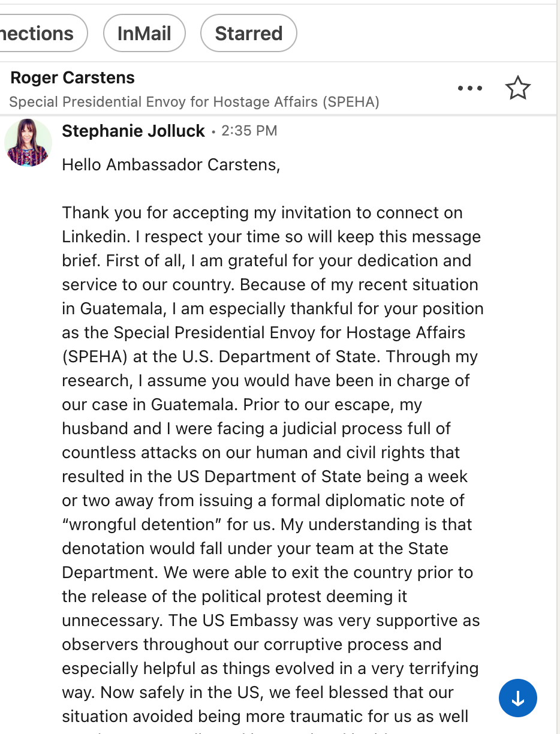The width and height of the screenshot is (560, 734).
Task: Open Roger Carstens profile from header name
Action: coord(73,77)
